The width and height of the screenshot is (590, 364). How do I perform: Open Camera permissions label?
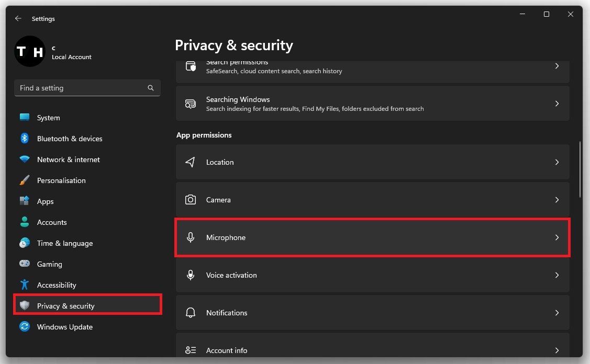(218, 200)
